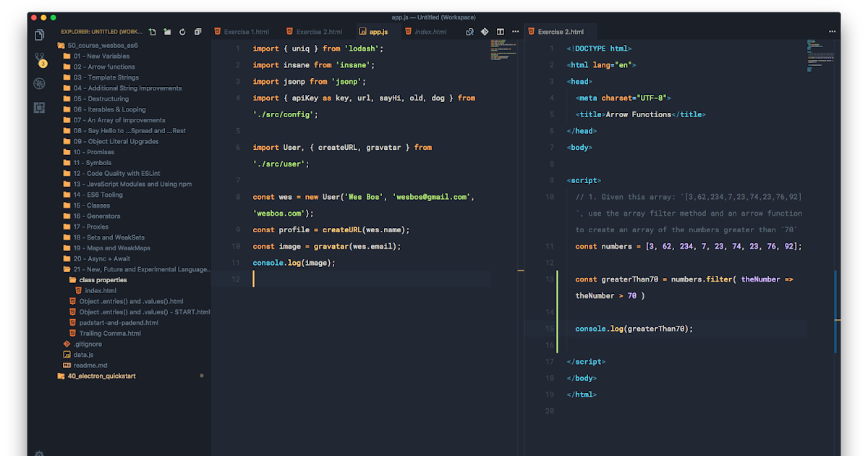Create a new file in the Explorer
868x456 pixels.
pyautogui.click(x=153, y=31)
